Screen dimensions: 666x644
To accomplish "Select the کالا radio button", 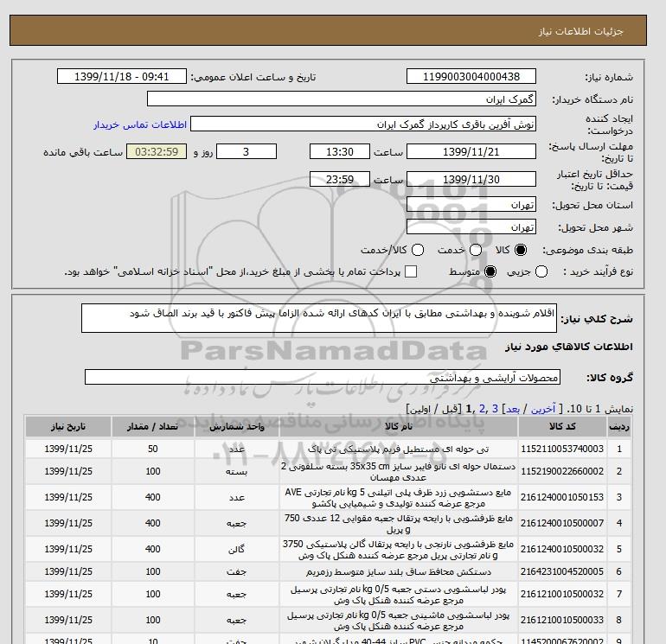I will (521, 250).
